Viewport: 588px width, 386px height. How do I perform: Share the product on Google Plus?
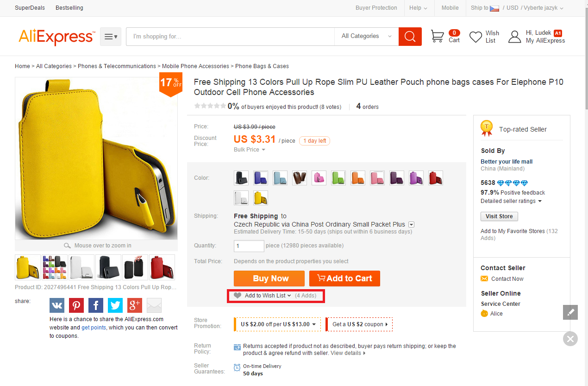coord(135,305)
